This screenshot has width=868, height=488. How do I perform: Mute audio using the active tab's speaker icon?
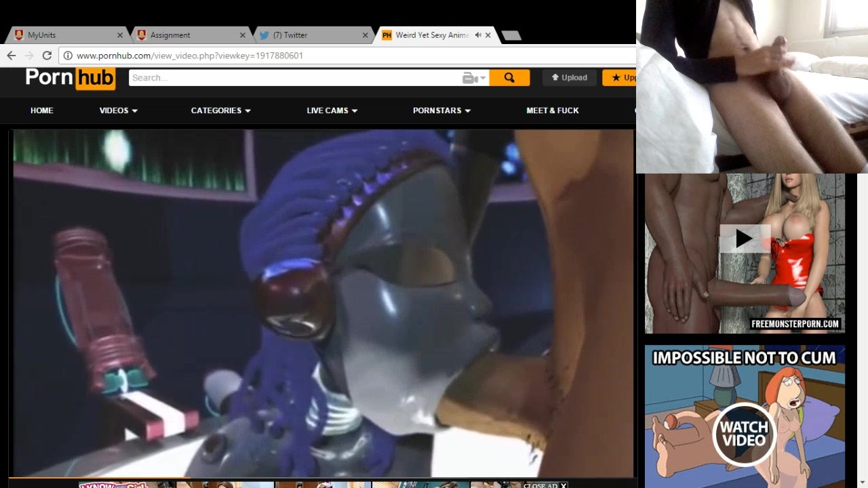478,35
